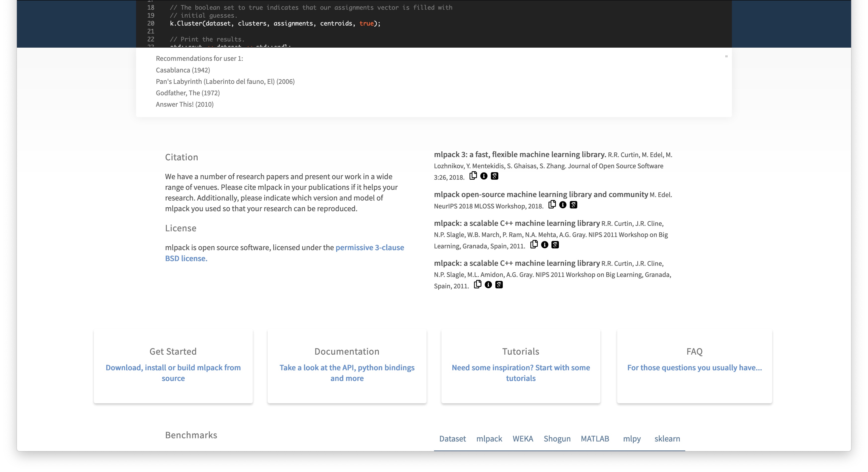Click info icon for M.L. Amidon 2011 paper
This screenshot has width=868, height=472.
click(488, 285)
